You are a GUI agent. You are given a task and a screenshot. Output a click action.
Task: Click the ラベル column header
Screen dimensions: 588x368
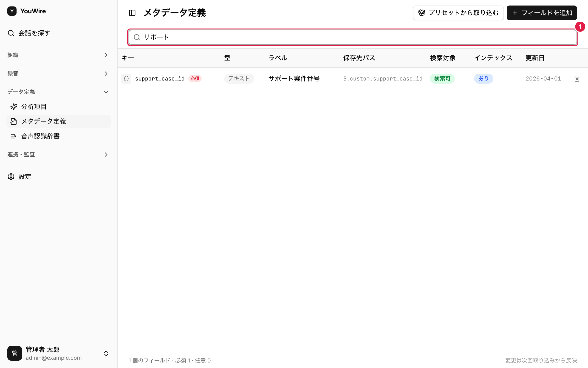(278, 58)
